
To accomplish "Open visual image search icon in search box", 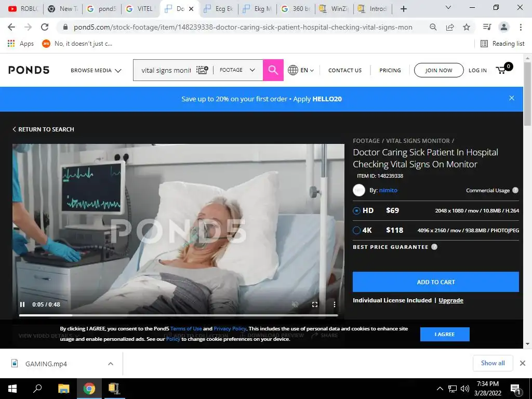I will click(x=202, y=70).
